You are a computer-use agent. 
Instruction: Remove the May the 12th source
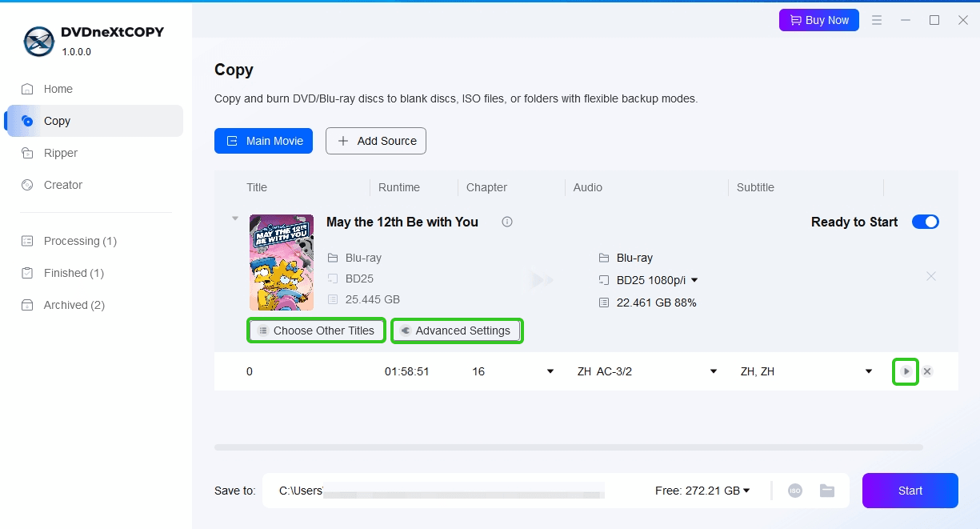pos(931,276)
